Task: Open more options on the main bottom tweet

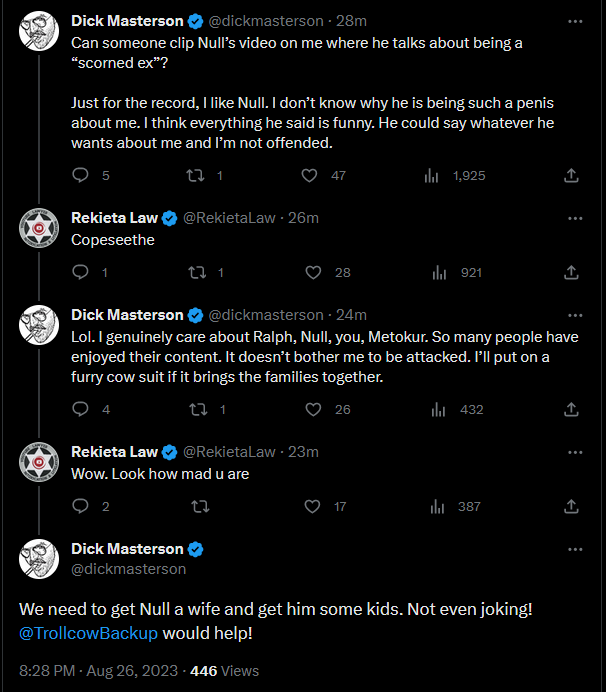Action: pos(574,549)
